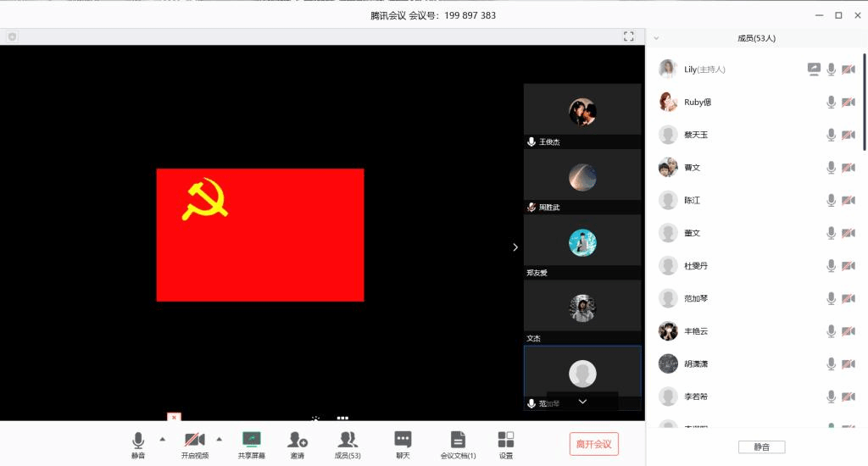Viewport: 868px width, 466px height.
Task: Click 曹文's avatar picture
Action: click(668, 167)
